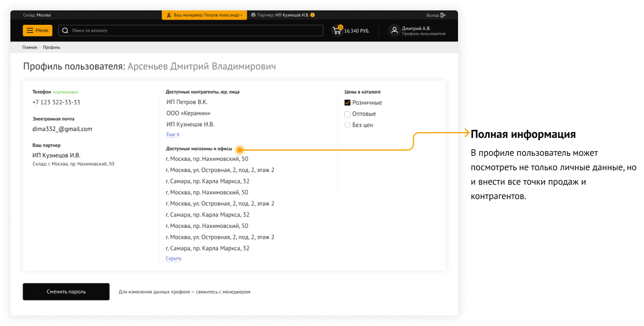Open the shopping cart icon

click(337, 31)
